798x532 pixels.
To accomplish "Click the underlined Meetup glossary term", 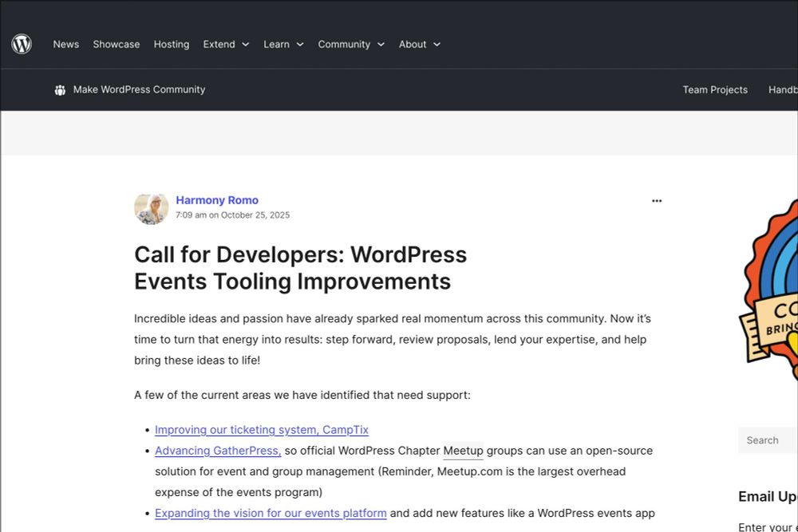I will tap(463, 451).
